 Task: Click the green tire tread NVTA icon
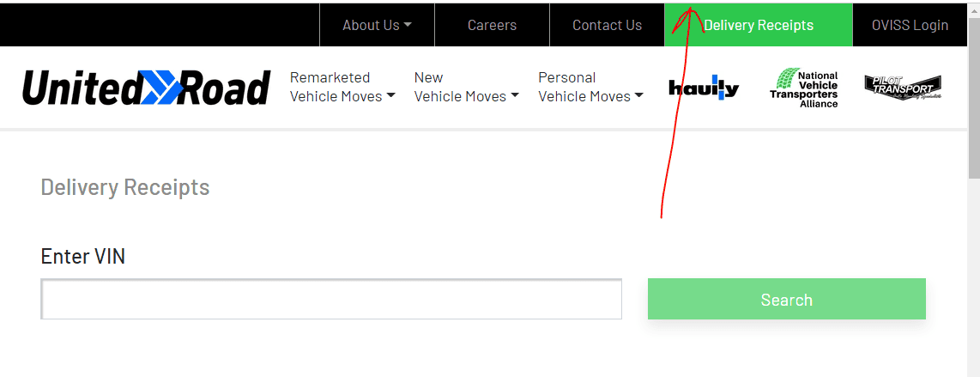click(785, 80)
